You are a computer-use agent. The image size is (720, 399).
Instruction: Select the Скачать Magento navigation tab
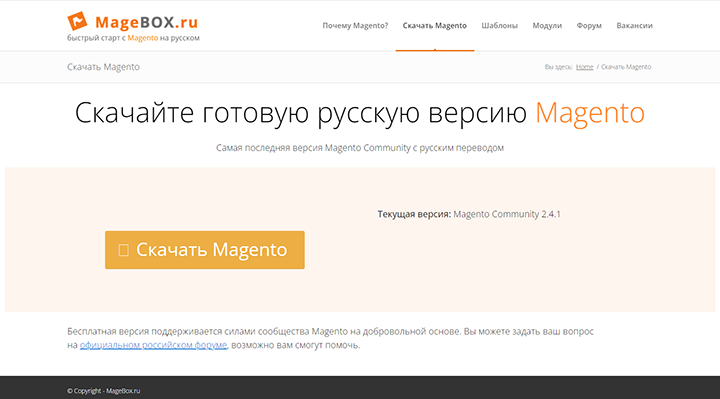click(x=434, y=26)
